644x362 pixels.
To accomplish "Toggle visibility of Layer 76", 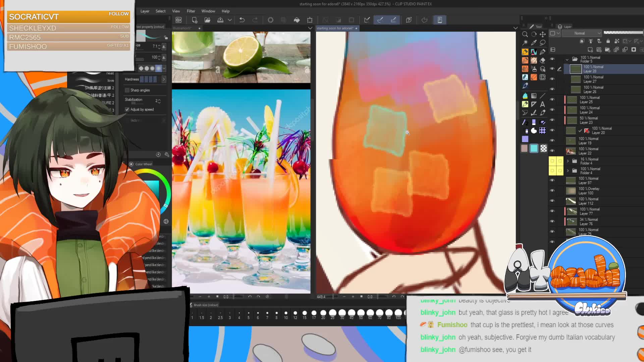I will click(552, 222).
